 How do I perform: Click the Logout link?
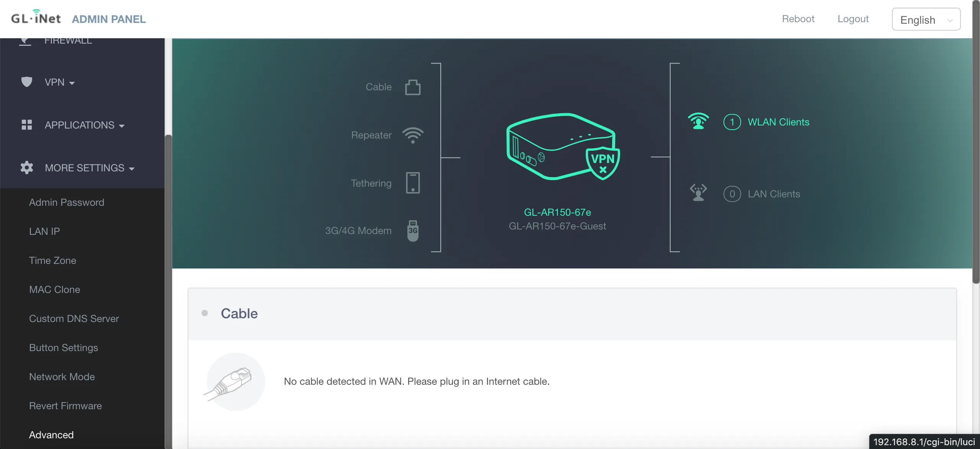tap(853, 19)
